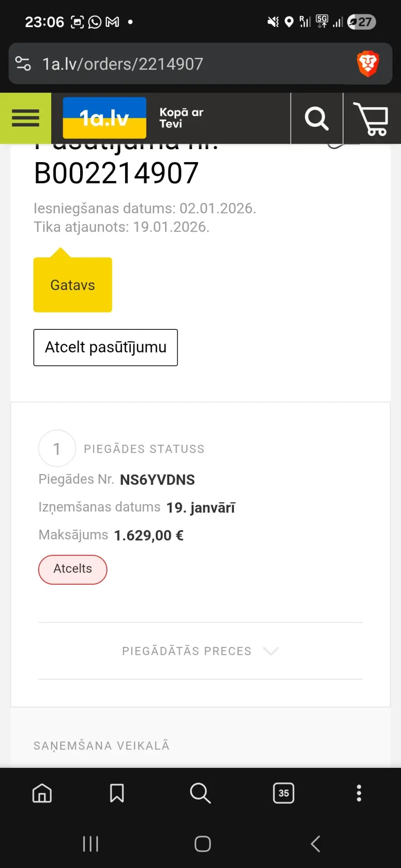Viewport: 401px width, 868px height.
Task: Open Android recent apps
Action: point(90,844)
